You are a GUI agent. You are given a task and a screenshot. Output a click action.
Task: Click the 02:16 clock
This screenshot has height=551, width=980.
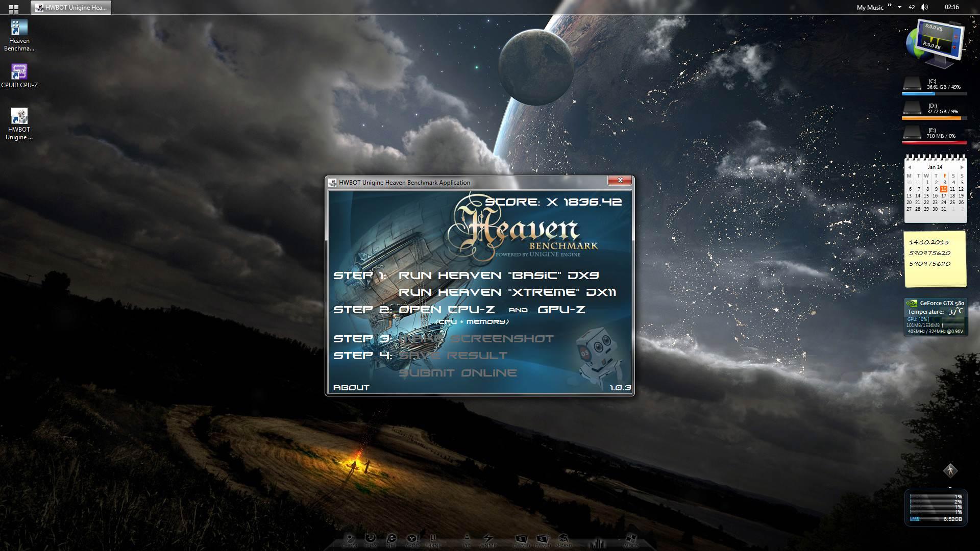951,7
